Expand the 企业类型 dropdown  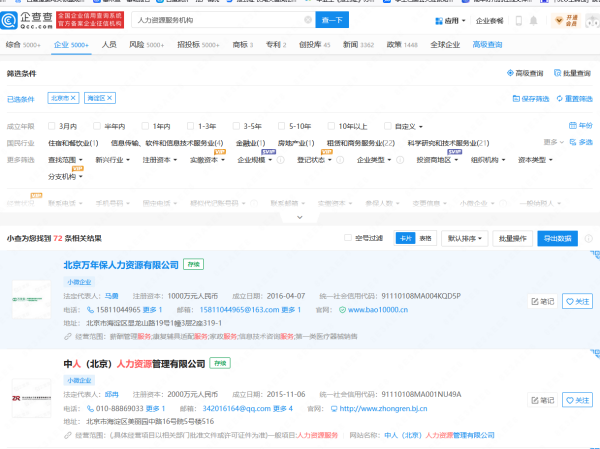point(374,160)
